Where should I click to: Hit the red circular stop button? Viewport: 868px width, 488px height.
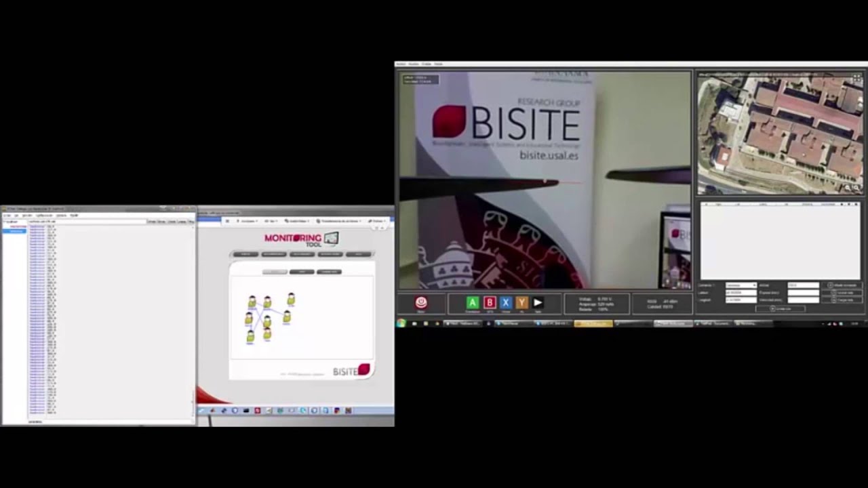(x=421, y=302)
